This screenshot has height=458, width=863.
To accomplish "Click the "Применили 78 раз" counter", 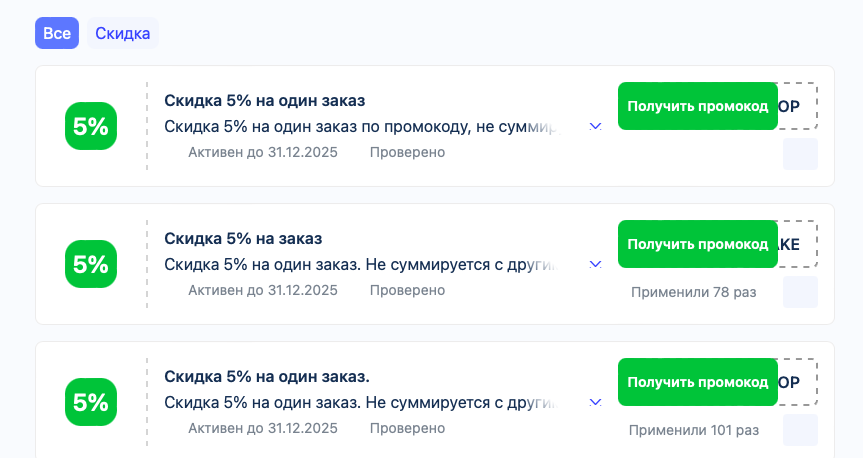I will coord(693,292).
